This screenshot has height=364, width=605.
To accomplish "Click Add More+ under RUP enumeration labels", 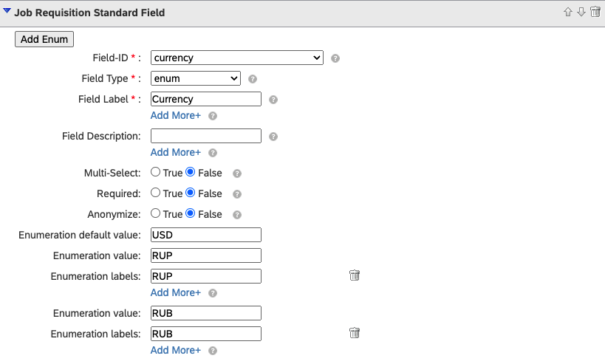I will coord(176,292).
